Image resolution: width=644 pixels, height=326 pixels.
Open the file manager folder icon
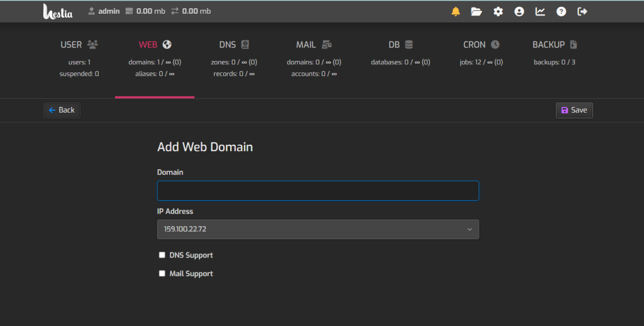coord(477,11)
